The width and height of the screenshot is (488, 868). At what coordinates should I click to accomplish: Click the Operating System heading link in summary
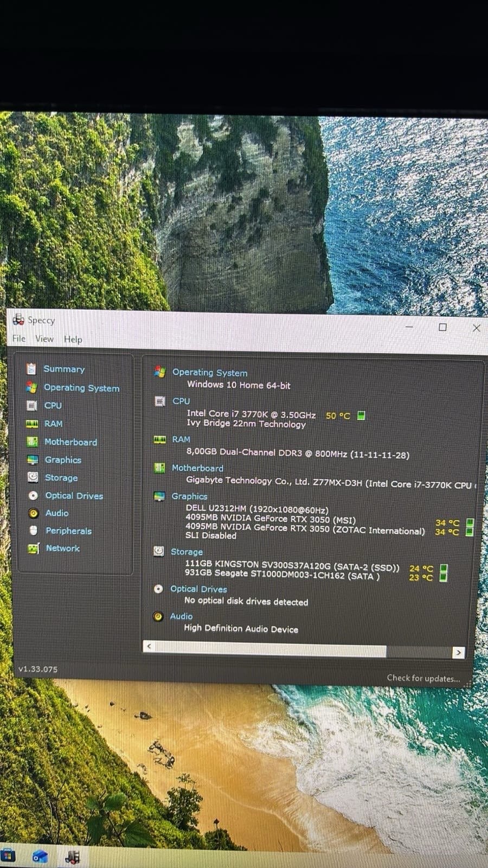[x=210, y=373]
